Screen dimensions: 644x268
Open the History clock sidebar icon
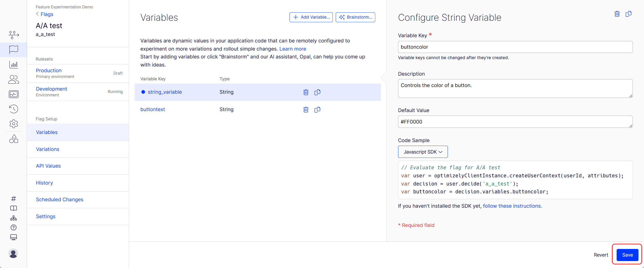[x=14, y=109]
